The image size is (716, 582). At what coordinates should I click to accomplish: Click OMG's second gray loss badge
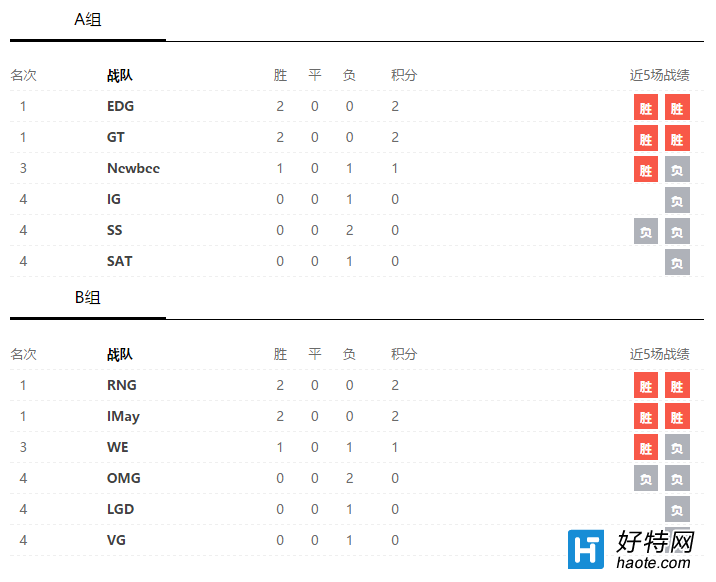tap(677, 478)
